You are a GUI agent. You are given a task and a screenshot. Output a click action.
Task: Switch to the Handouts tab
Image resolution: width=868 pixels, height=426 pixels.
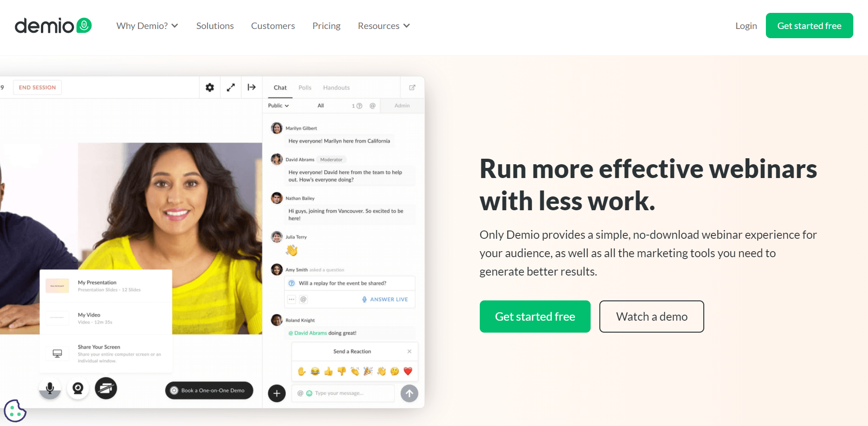(336, 88)
